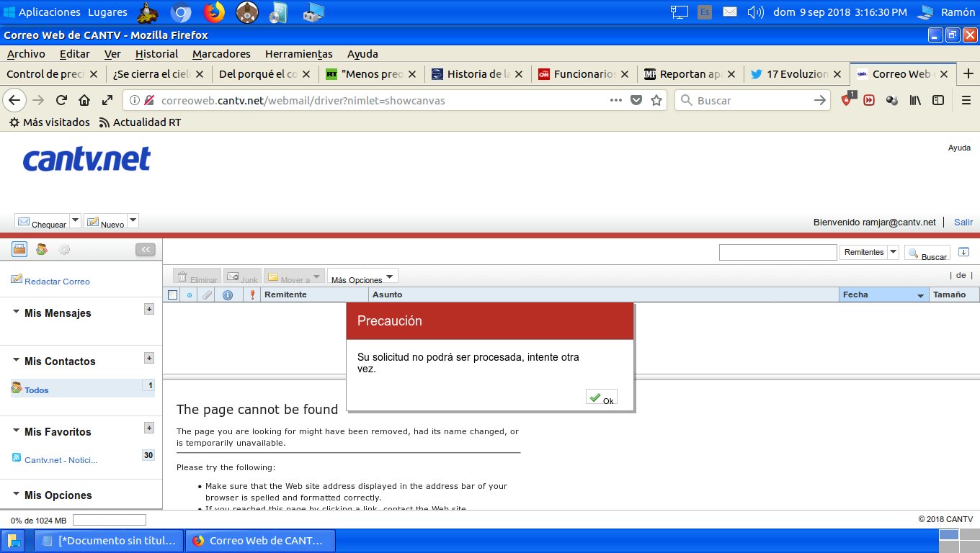The width and height of the screenshot is (980, 553).
Task: Click the Chequear mail button
Action: pos(42,221)
